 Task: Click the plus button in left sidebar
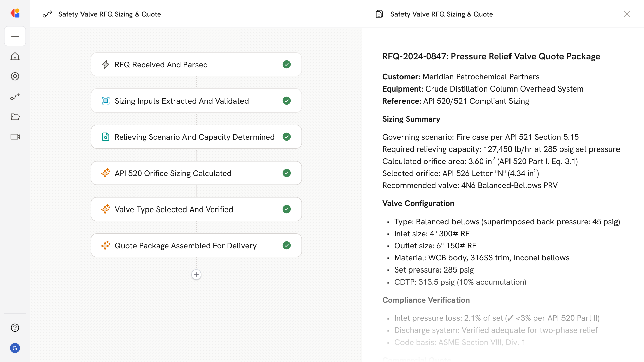pos(15,36)
